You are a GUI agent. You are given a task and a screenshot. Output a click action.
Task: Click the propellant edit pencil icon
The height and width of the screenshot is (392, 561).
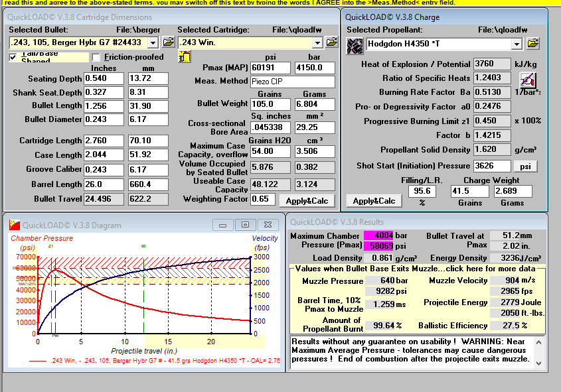coord(528,80)
